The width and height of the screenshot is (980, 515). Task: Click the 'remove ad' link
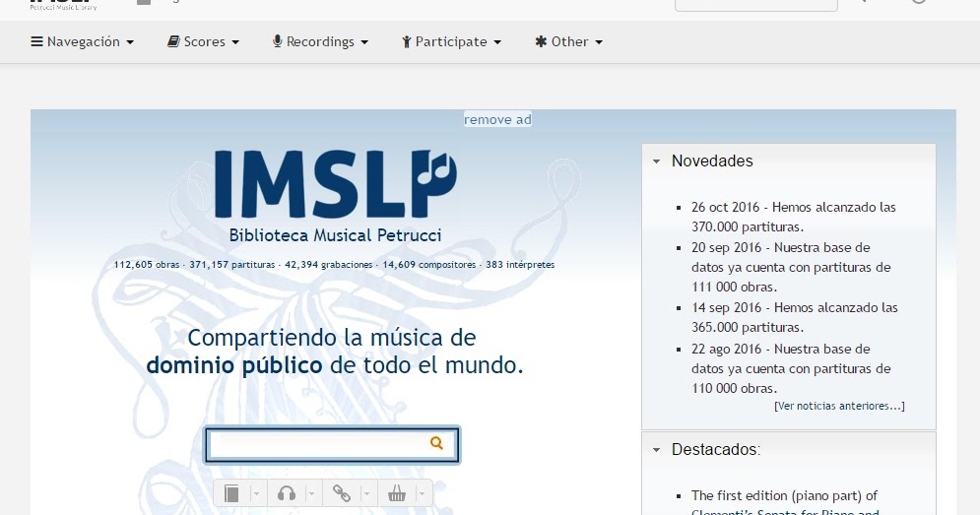(497, 119)
